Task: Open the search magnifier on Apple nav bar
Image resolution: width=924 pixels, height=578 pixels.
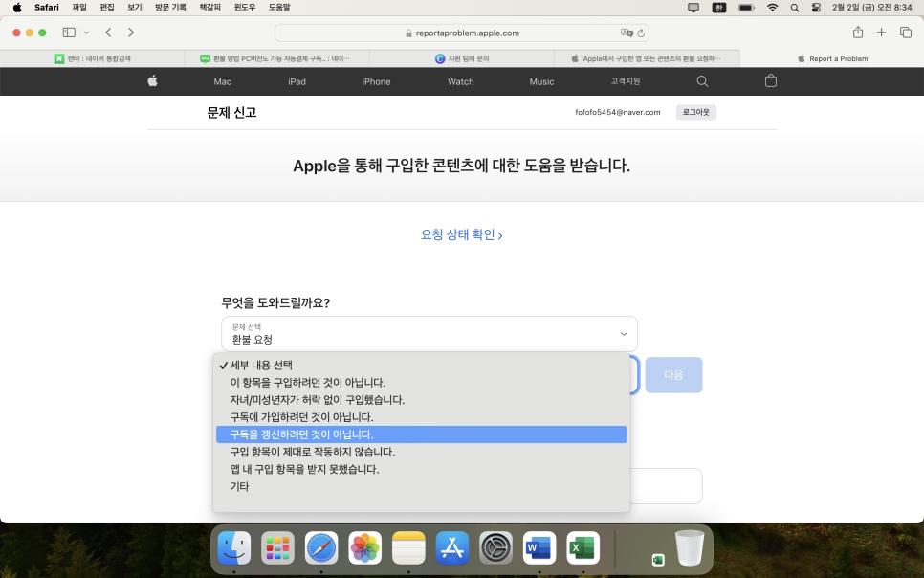Action: (x=702, y=81)
